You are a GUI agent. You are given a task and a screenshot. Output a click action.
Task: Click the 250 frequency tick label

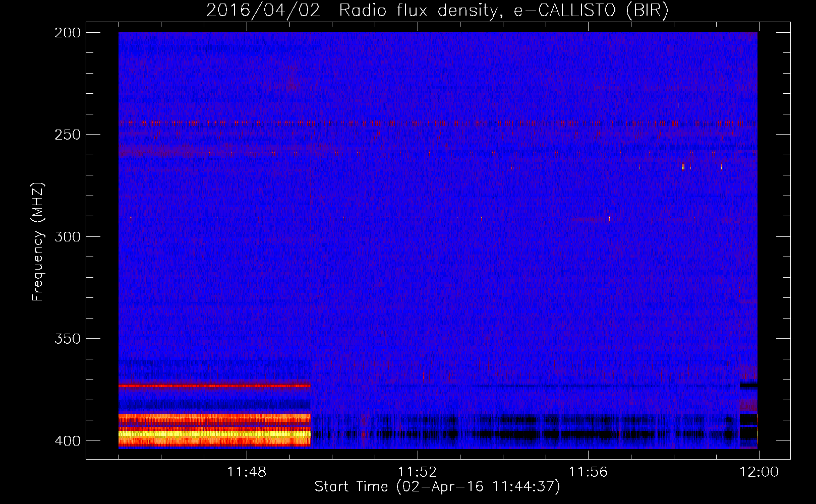tap(67, 135)
